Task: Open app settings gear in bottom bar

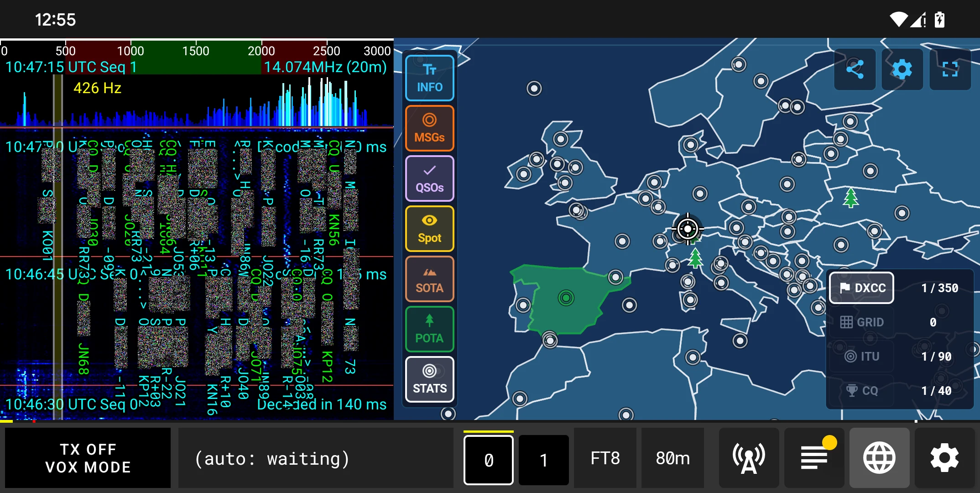Action: point(944,458)
